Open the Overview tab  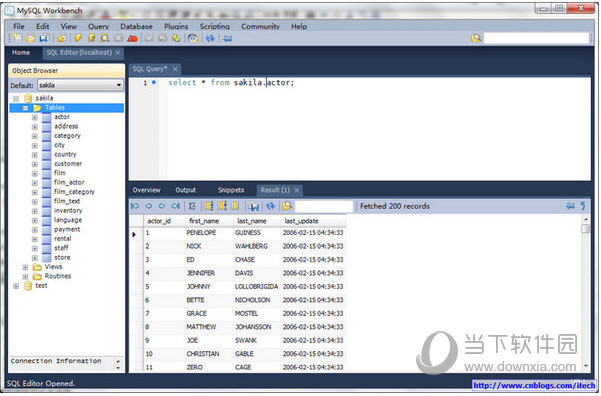146,190
